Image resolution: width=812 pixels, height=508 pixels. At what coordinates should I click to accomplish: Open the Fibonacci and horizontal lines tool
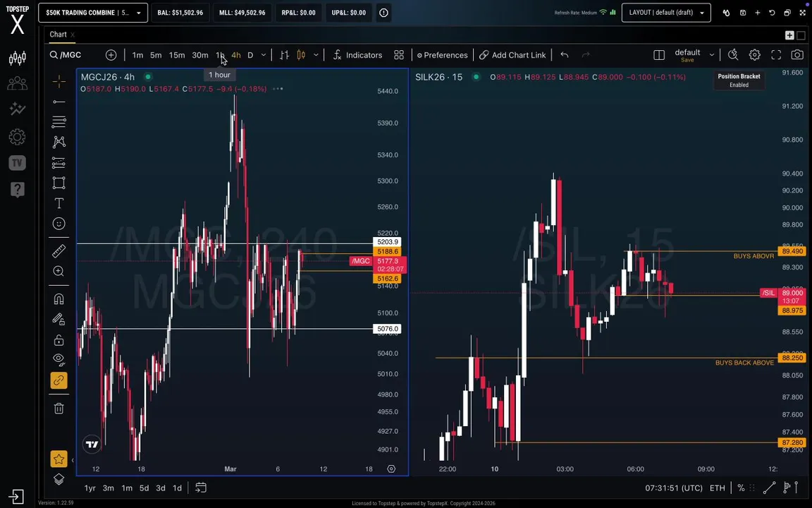pyautogui.click(x=59, y=122)
